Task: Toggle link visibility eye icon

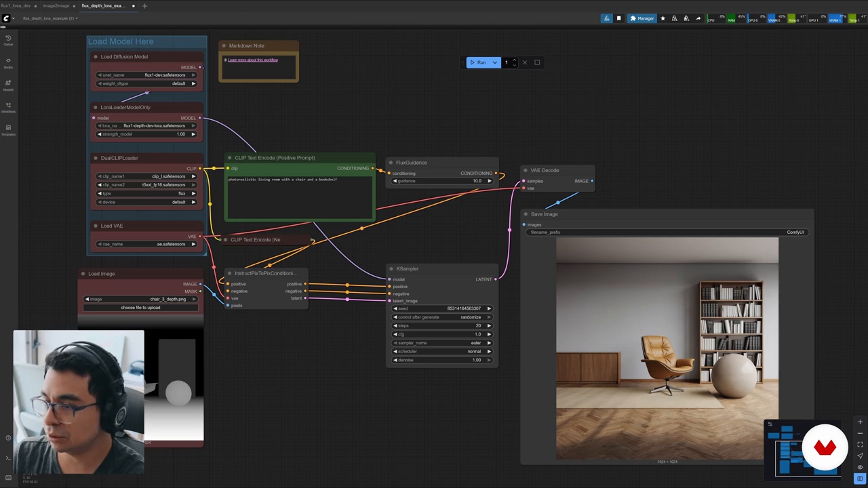Action: (860, 467)
